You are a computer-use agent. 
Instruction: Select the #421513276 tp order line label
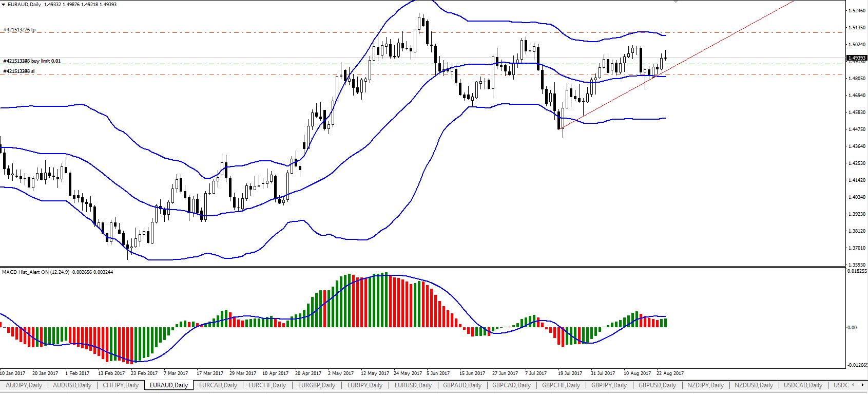(20, 30)
